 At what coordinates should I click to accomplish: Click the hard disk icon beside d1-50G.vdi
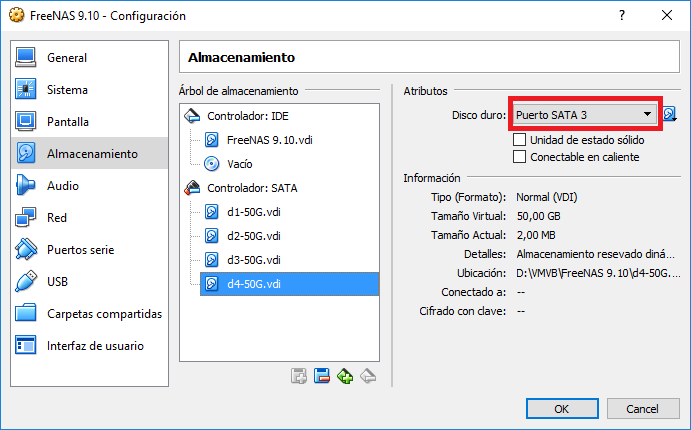212,212
